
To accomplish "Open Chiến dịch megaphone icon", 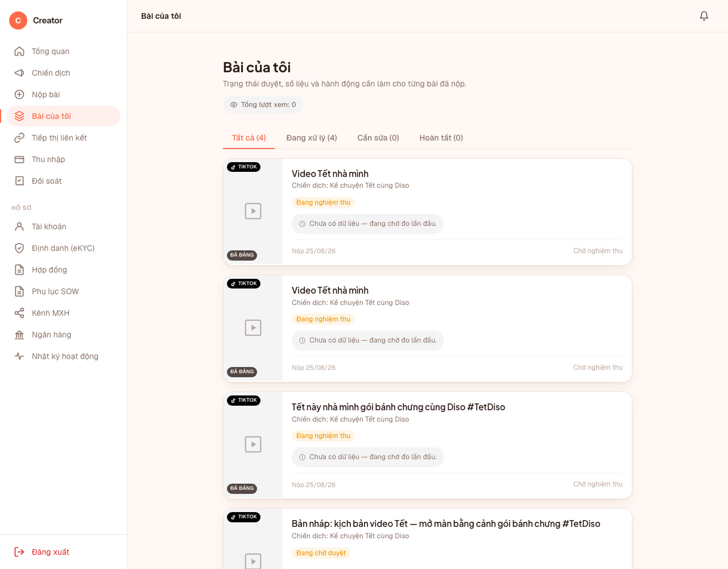I will (x=19, y=73).
